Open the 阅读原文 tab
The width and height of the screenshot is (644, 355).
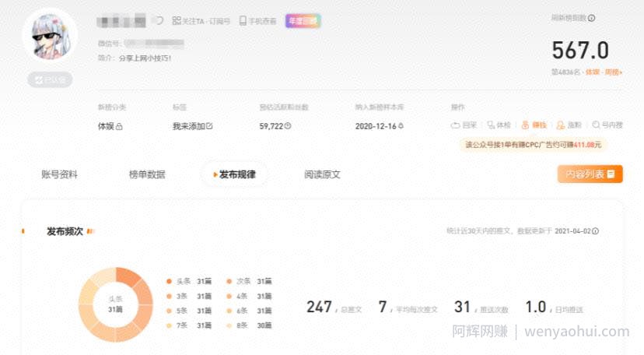pos(323,174)
